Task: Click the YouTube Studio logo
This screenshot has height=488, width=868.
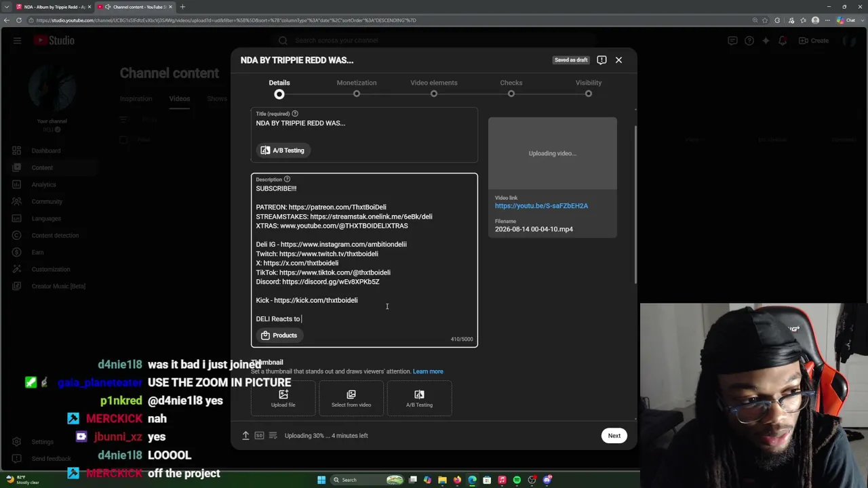Action: (54, 41)
